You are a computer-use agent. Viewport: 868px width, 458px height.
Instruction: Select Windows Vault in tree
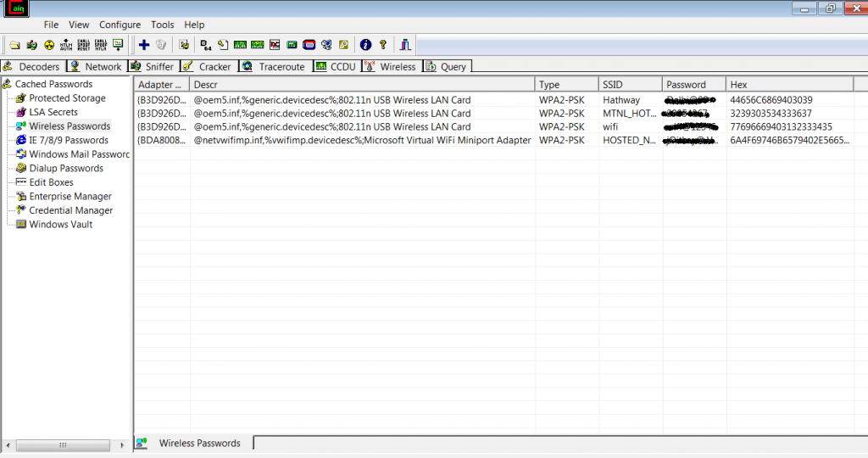[x=60, y=224]
